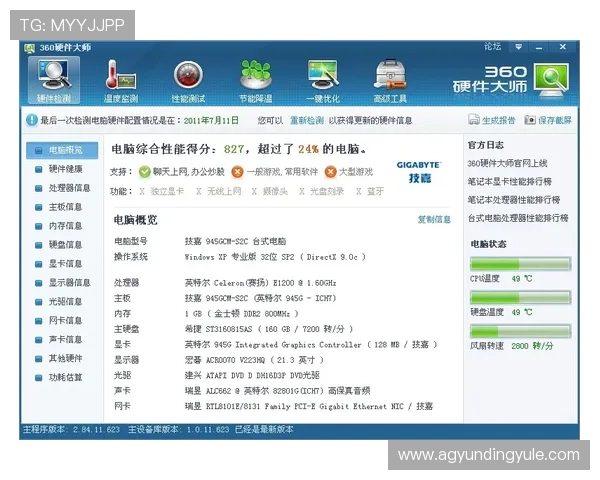600x480 pixels.
Task: Click the 360硬件大师 monitor logo
Action: click(x=552, y=80)
